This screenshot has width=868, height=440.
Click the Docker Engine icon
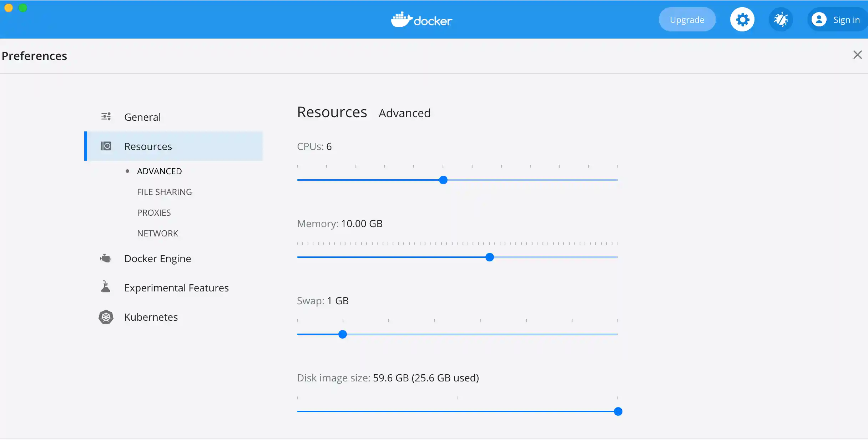pos(106,258)
